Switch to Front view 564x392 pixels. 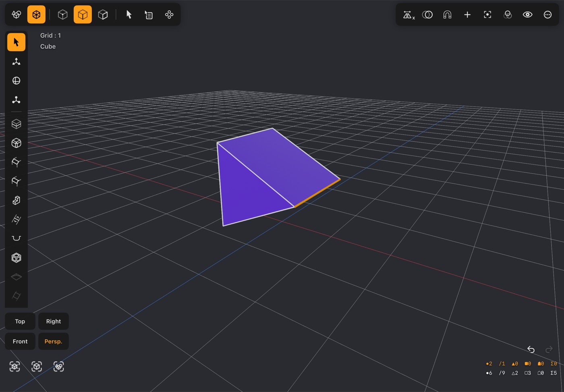click(x=20, y=342)
